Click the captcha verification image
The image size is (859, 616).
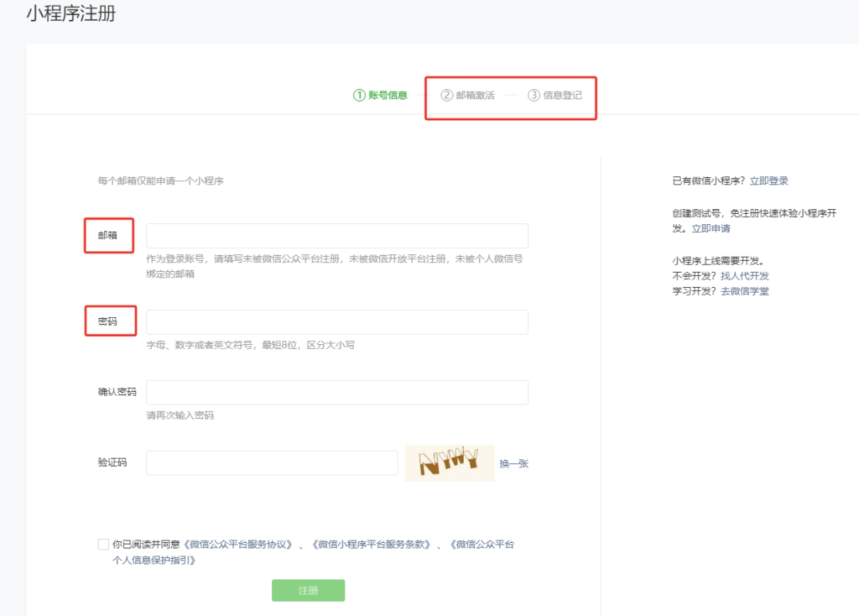pos(449,463)
